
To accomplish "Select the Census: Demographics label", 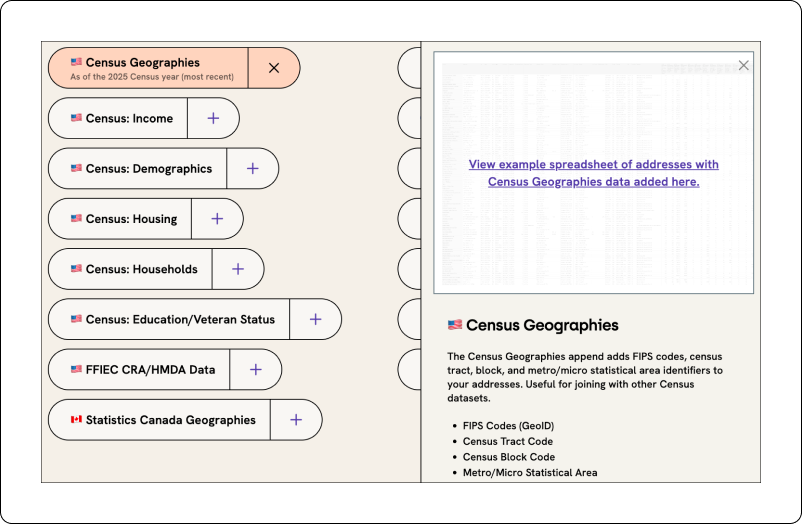I will (x=149, y=168).
